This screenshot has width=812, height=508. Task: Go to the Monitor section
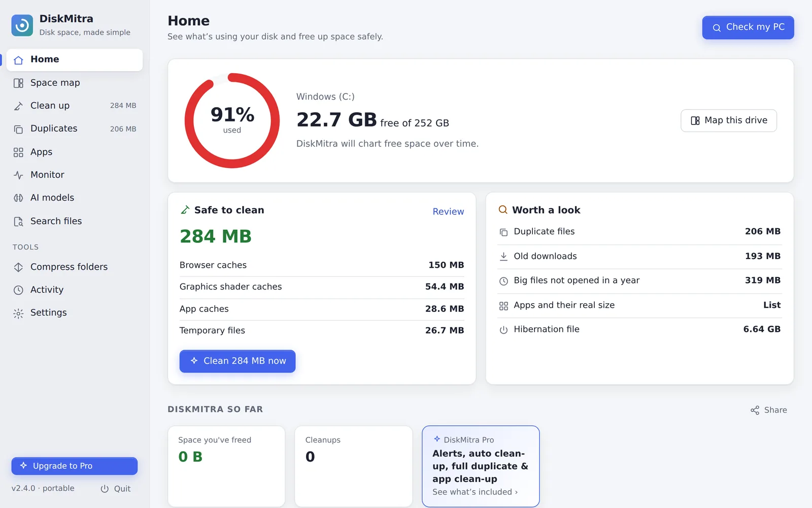pyautogui.click(x=74, y=175)
